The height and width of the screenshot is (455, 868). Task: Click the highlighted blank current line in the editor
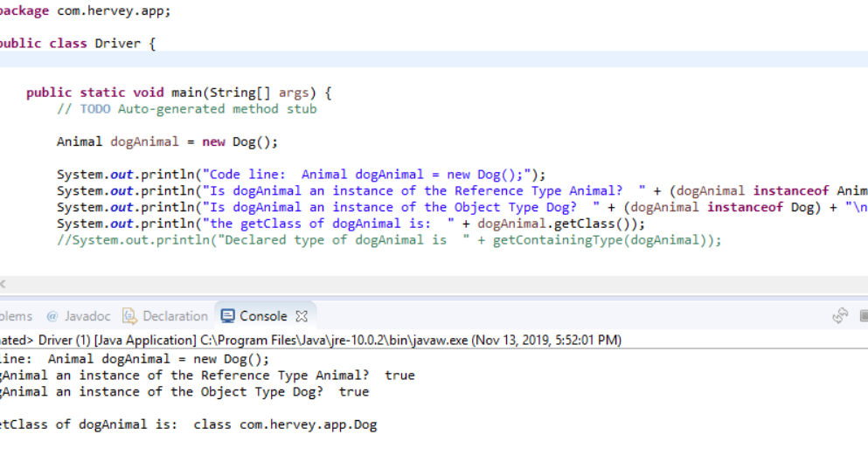[x=434, y=59]
